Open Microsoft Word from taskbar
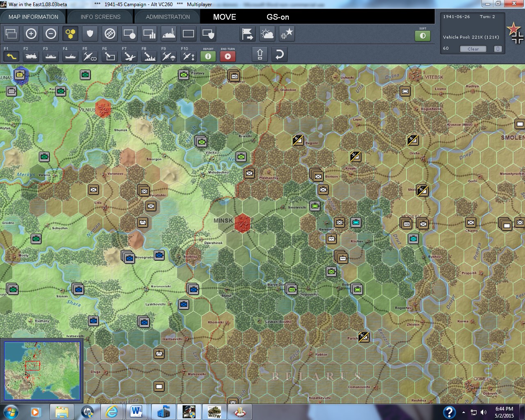525x420 pixels. pos(137,412)
